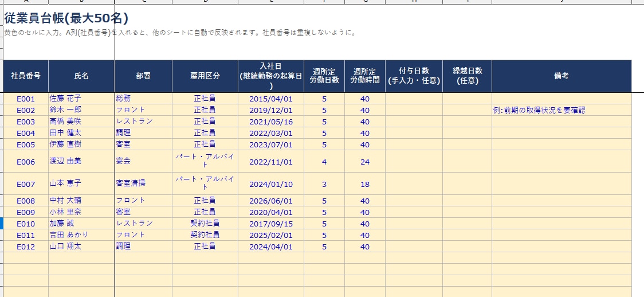This screenshot has width=644, height=297.
Task: Select パート・アルバイト in the E007 row
Action: 205,184
